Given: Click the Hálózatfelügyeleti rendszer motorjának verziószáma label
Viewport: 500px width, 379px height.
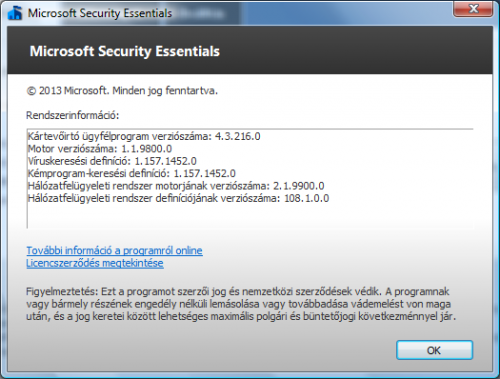Looking at the screenshot, I should [149, 186].
